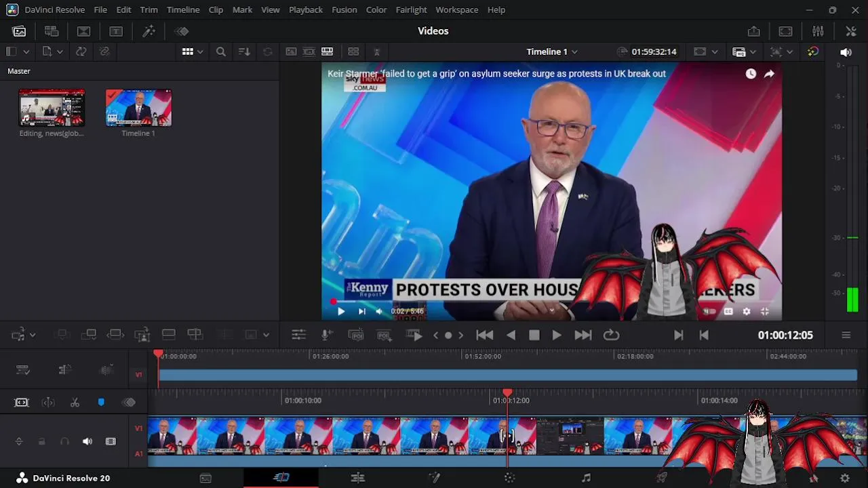The height and width of the screenshot is (488, 868).
Task: Open the Effects magic wand panel
Action: click(x=149, y=31)
